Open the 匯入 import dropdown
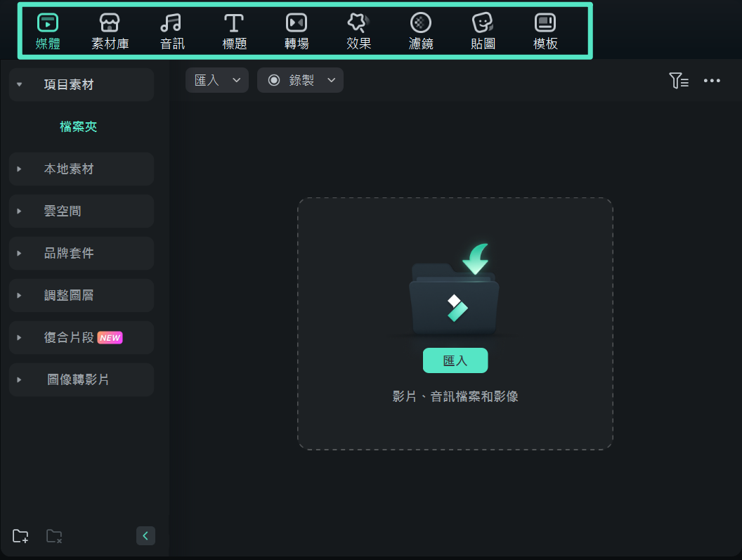The image size is (742, 560). (216, 80)
